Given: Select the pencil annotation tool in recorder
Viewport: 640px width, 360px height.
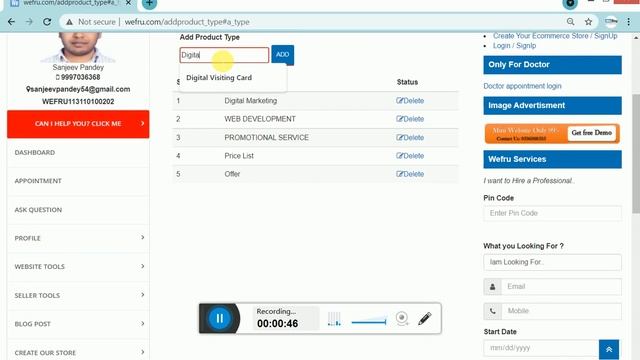Looking at the screenshot, I should click(424, 318).
